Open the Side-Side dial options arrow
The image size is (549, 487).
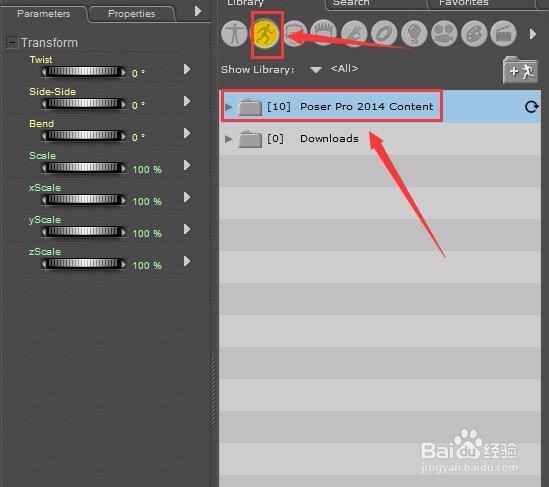coord(187,101)
